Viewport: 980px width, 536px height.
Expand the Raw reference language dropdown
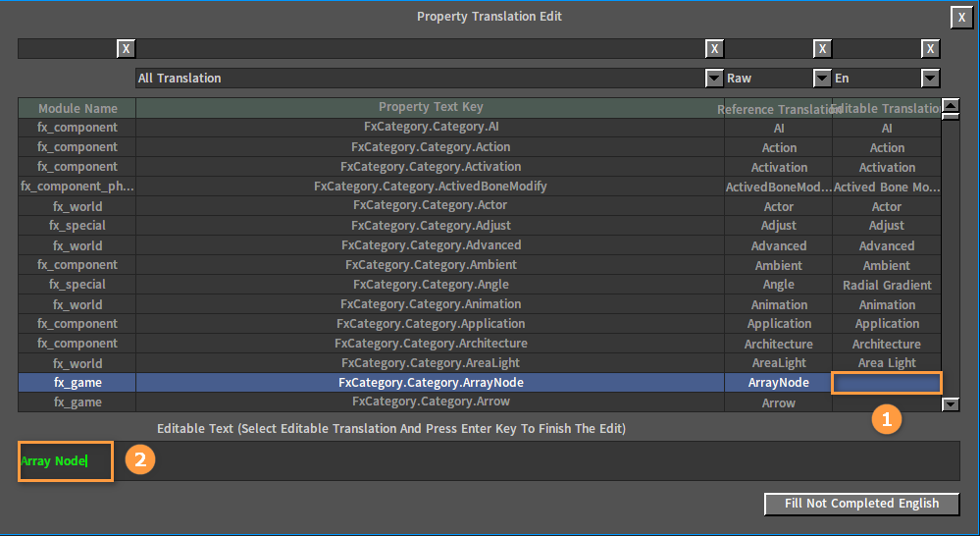822,79
